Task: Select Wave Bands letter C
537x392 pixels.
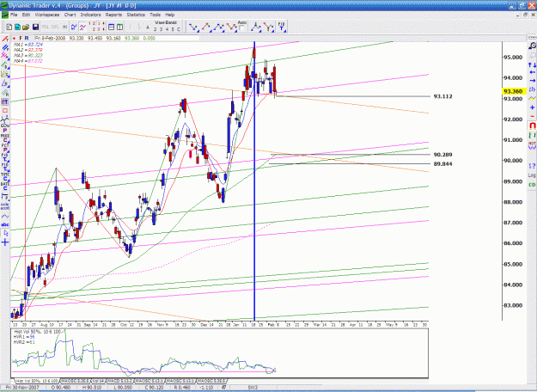Action: click(179, 29)
